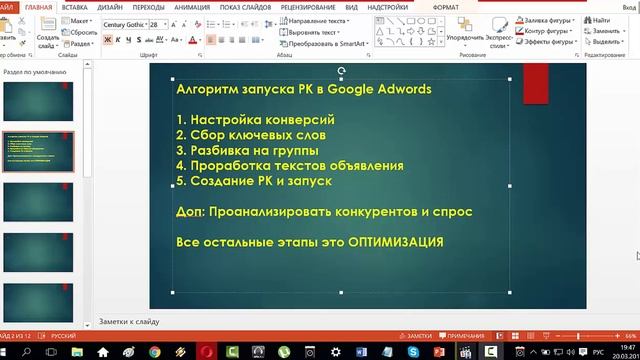Open Выровнять текст dropdown

point(310,32)
